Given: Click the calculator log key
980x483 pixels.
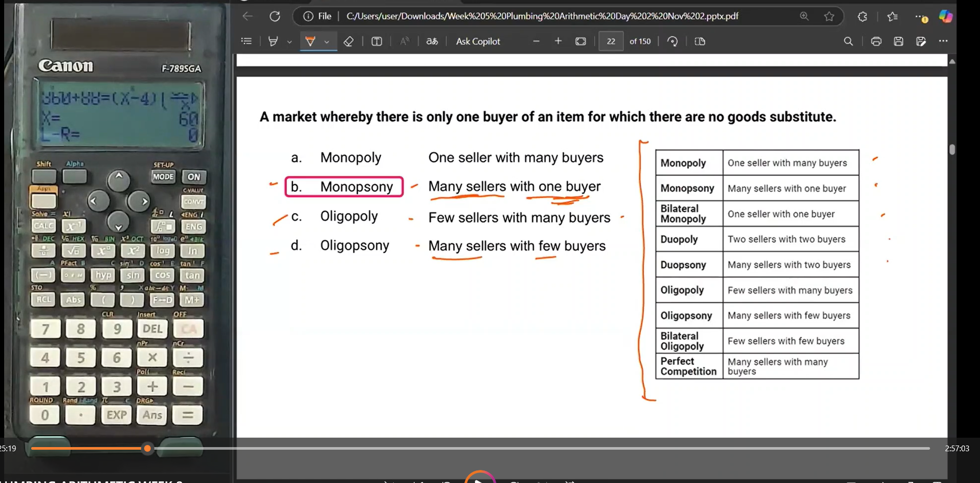Looking at the screenshot, I should (x=163, y=250).
